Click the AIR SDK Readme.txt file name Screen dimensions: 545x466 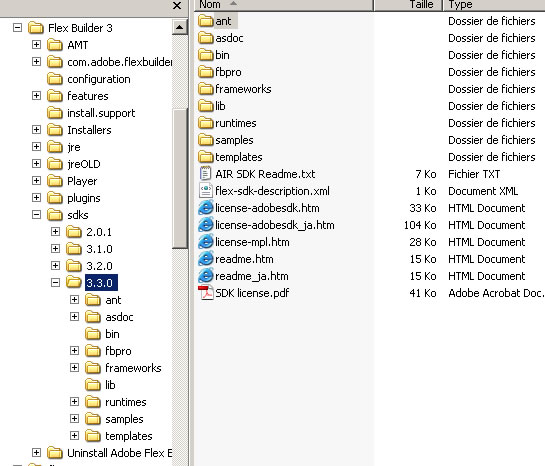[x=265, y=174]
